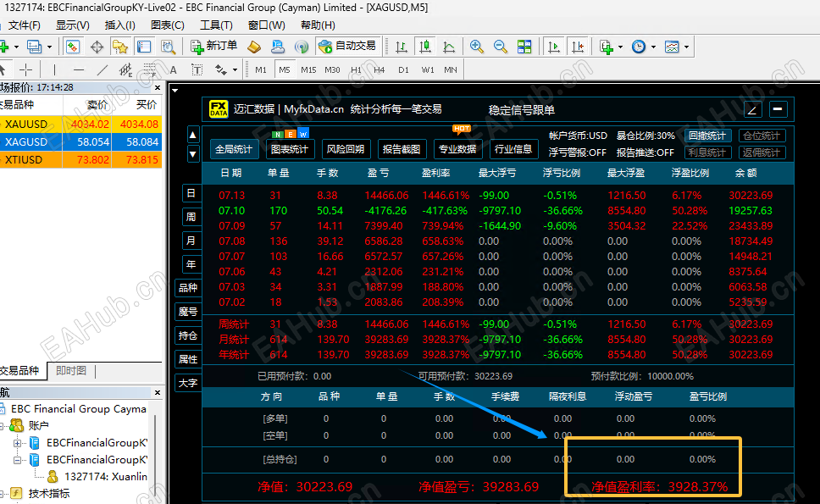
Task: Click the 回撤统计 button
Action: click(x=707, y=136)
